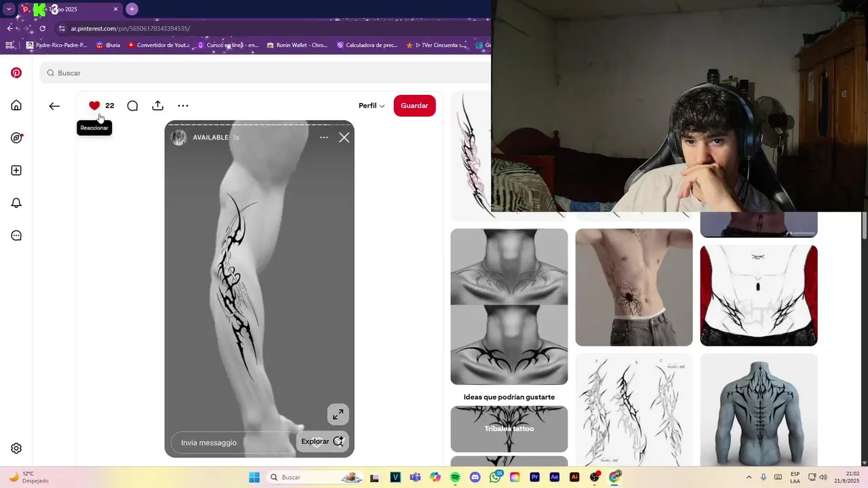The height and width of the screenshot is (488, 868).
Task: Open the weather widget 12°C Despejado
Action: point(28,477)
